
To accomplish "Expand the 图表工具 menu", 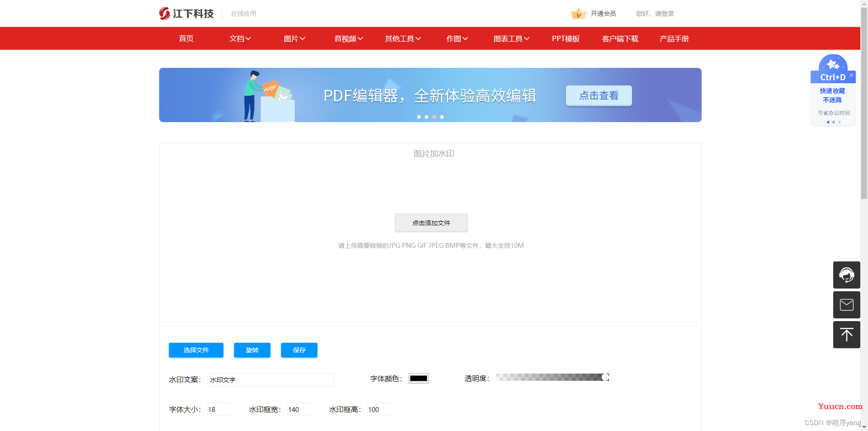I will [511, 39].
